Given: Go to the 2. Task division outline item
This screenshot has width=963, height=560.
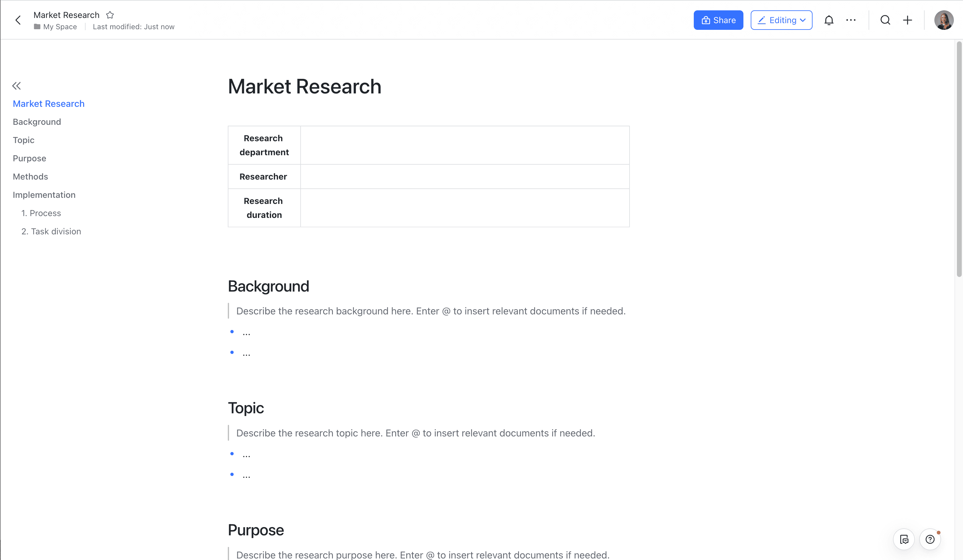Looking at the screenshot, I should (51, 232).
